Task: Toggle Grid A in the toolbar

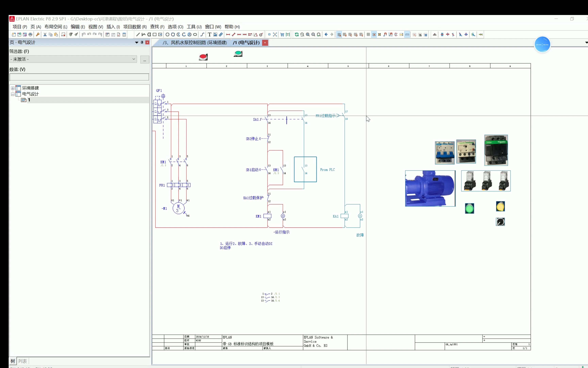Action: [339, 35]
